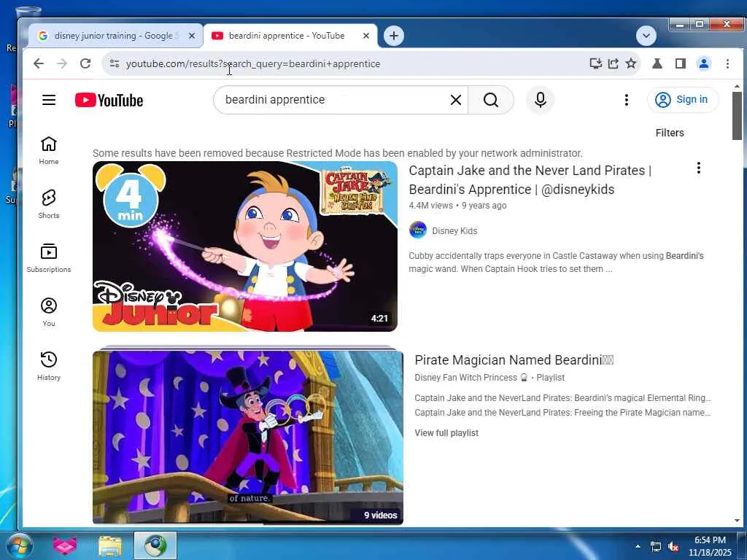Image resolution: width=747 pixels, height=560 pixels.
Task: Open the Chrome profile avatar
Action: (704, 63)
